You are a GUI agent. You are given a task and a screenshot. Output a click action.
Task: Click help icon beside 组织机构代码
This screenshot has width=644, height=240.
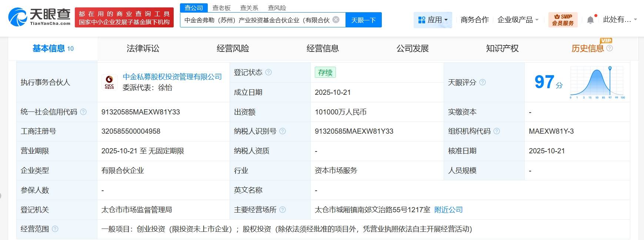[x=497, y=131]
